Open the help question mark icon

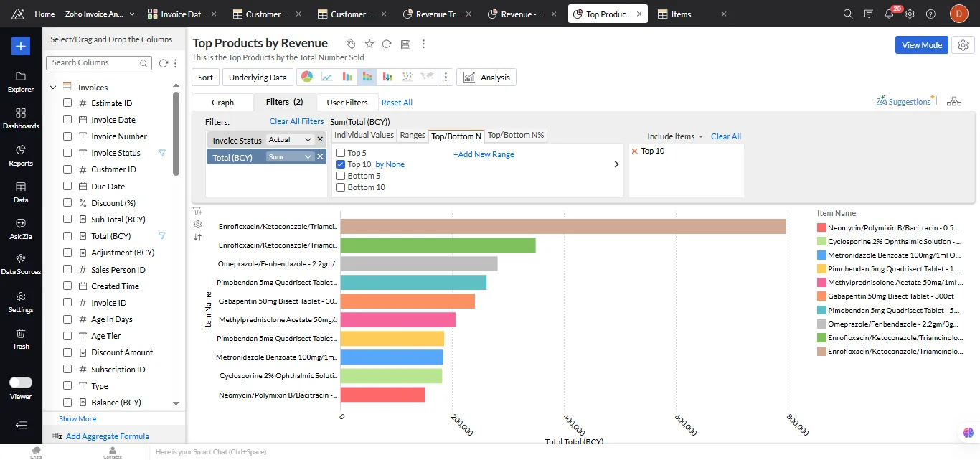pos(930,14)
